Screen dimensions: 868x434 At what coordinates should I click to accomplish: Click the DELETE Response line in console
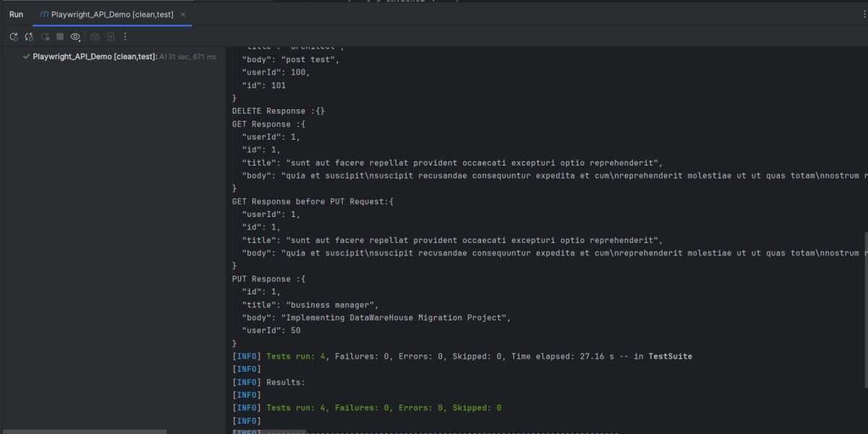coord(278,111)
